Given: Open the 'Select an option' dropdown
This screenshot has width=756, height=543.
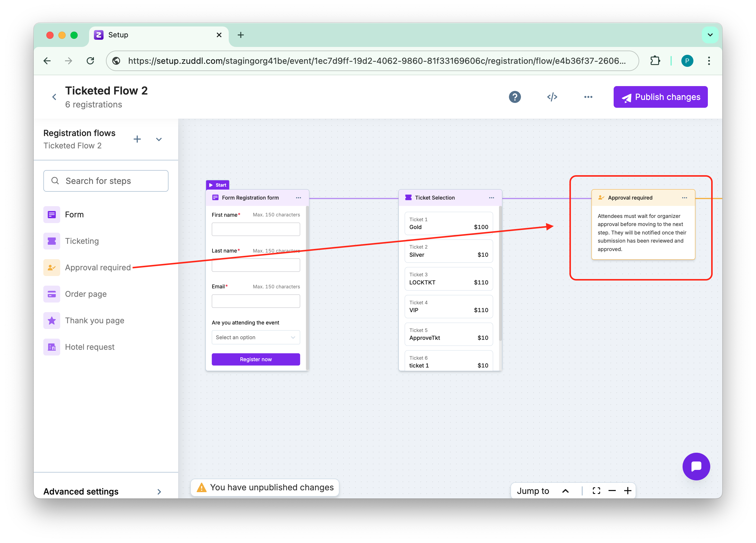Looking at the screenshot, I should pyautogui.click(x=256, y=337).
